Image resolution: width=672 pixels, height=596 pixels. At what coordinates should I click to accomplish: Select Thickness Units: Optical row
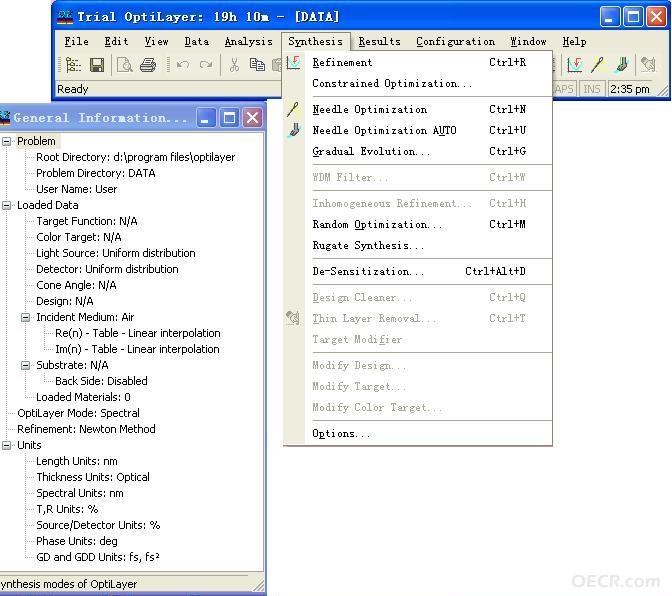tap(93, 477)
